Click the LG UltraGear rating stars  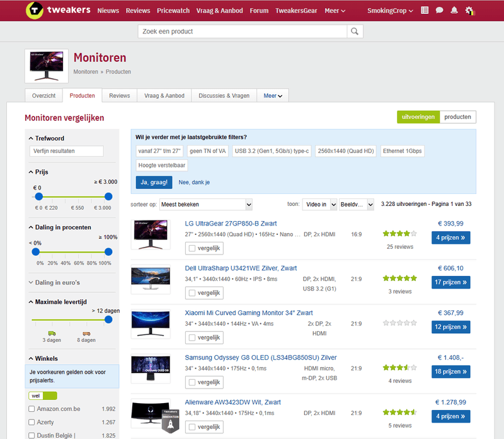click(400, 234)
